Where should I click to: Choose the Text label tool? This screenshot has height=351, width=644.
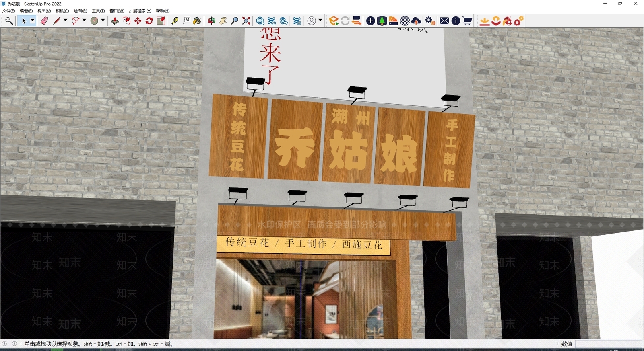(x=186, y=21)
